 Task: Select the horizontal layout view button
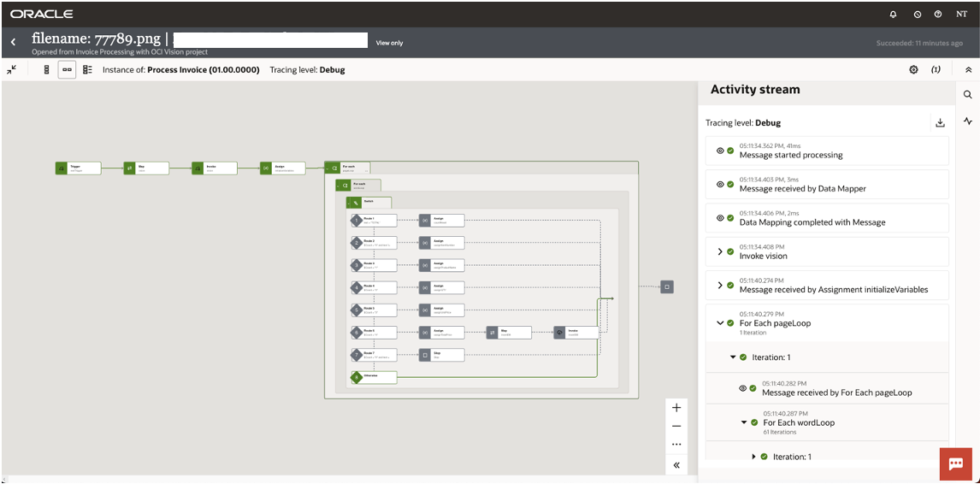(67, 69)
